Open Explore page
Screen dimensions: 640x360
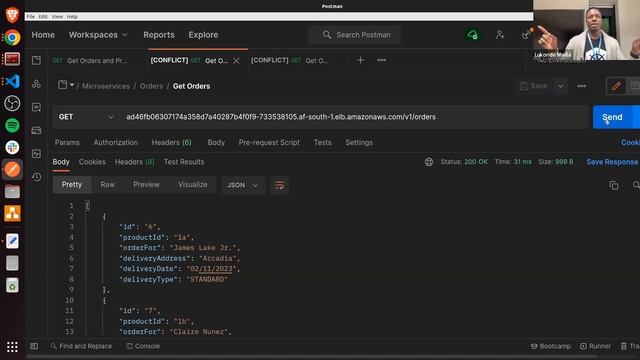click(203, 35)
